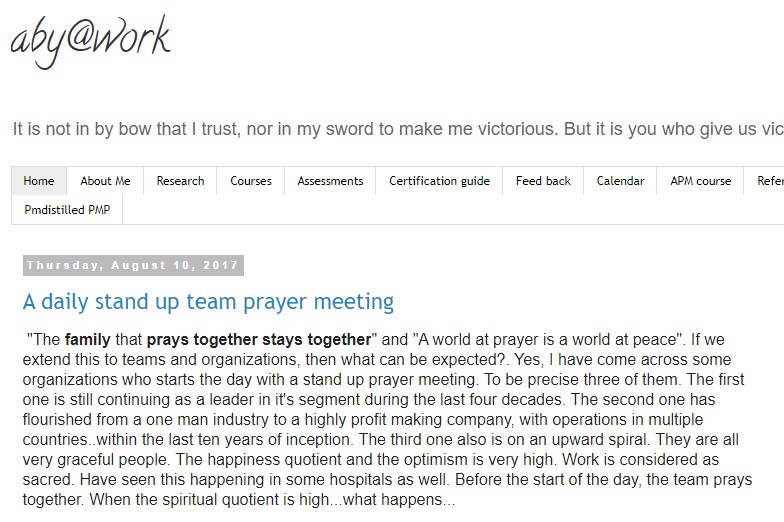Open the Certification guide tab

coord(439,181)
